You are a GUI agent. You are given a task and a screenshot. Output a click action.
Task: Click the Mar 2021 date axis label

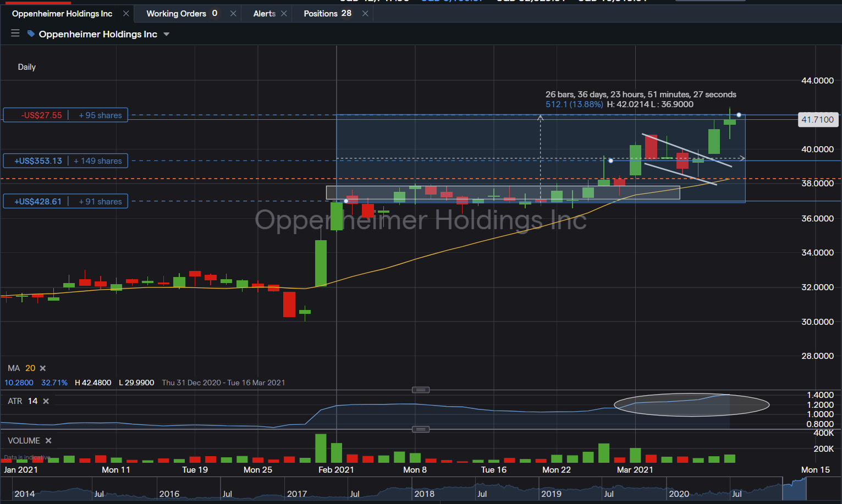(x=635, y=470)
